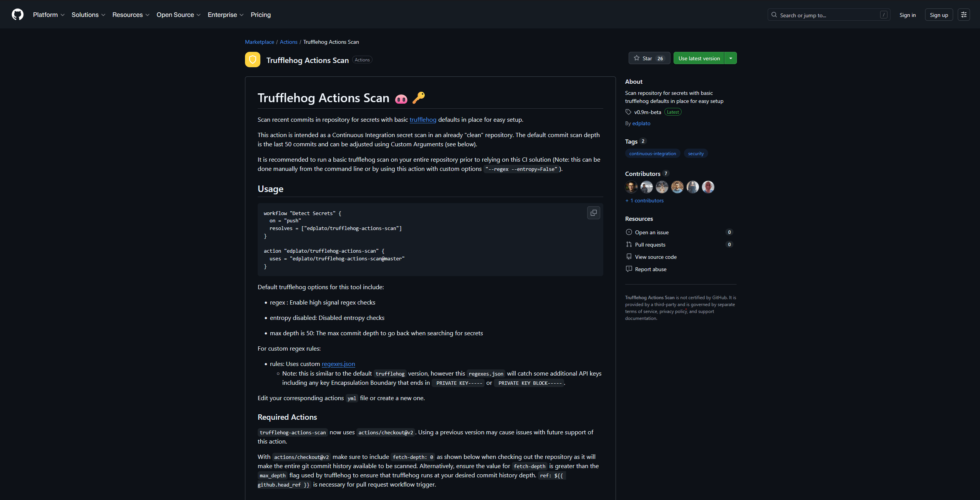980x500 pixels.
Task: Show the + 1 contributors link
Action: pos(644,200)
